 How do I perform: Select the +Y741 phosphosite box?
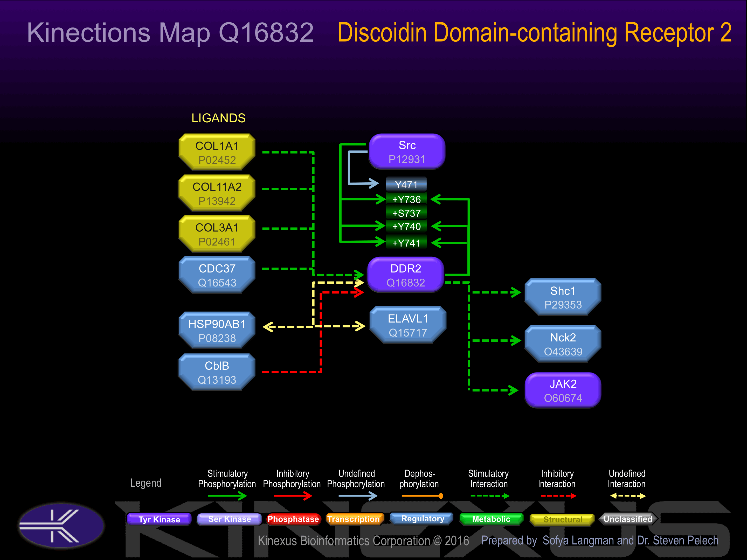[406, 242]
